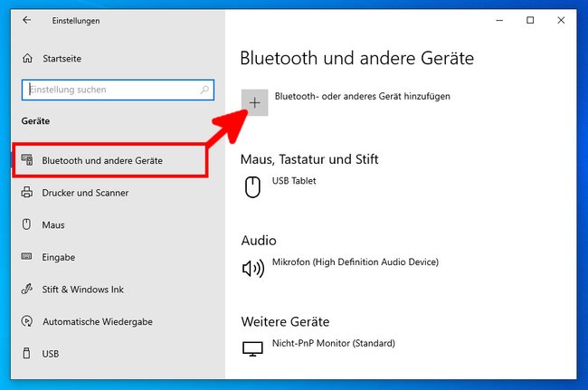The width and height of the screenshot is (588, 390).
Task: Click the Drucker und Scanner printer icon
Action: coord(26,192)
